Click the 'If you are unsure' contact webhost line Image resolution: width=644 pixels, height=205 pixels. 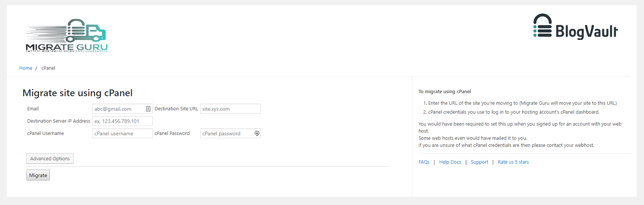tap(506, 145)
